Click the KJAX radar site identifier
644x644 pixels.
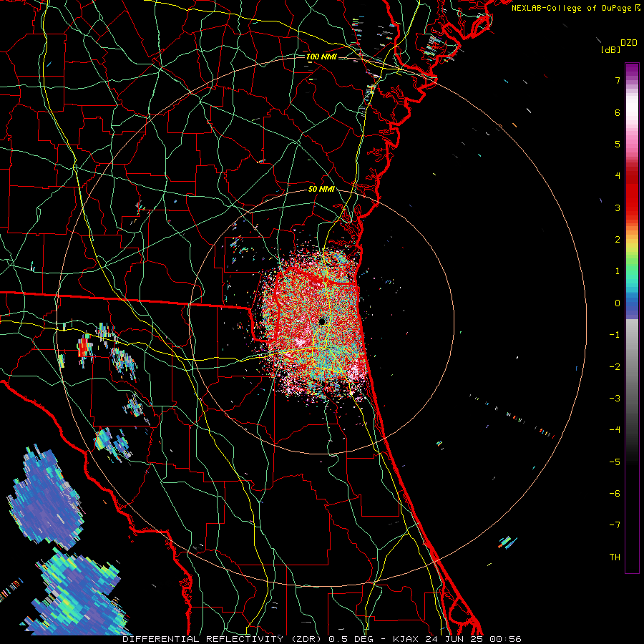click(406, 639)
